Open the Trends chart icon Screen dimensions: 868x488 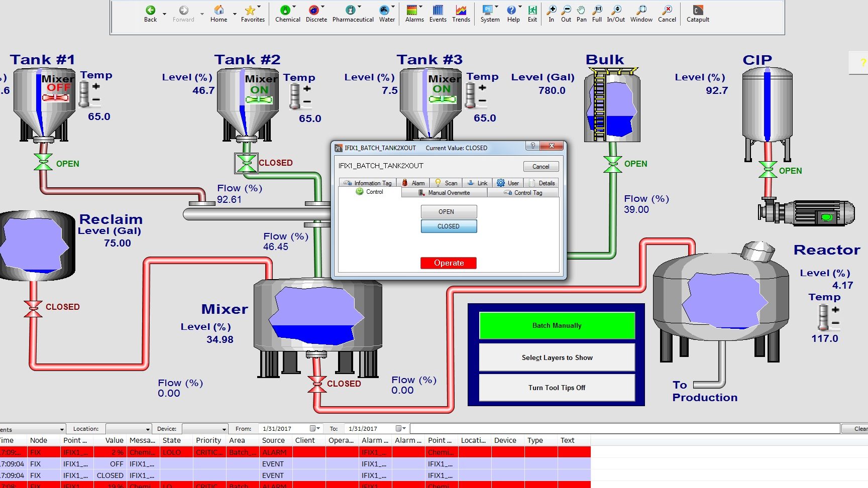pyautogui.click(x=461, y=11)
